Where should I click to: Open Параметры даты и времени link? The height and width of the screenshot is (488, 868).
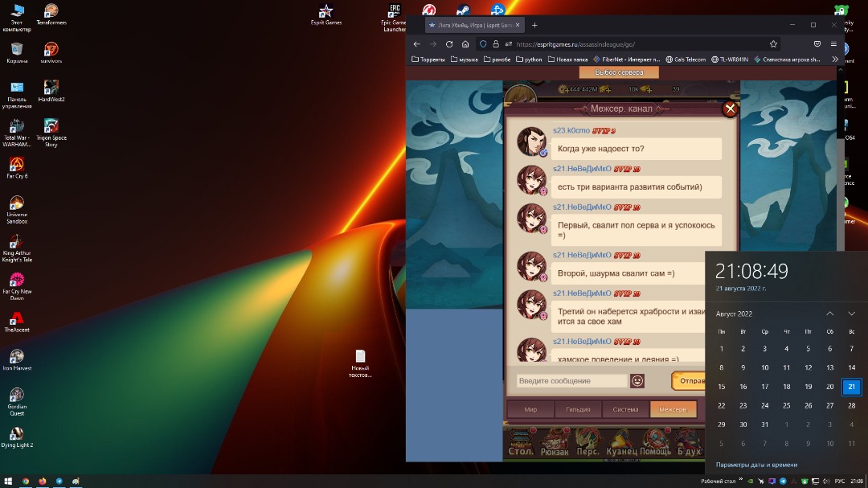tap(757, 465)
